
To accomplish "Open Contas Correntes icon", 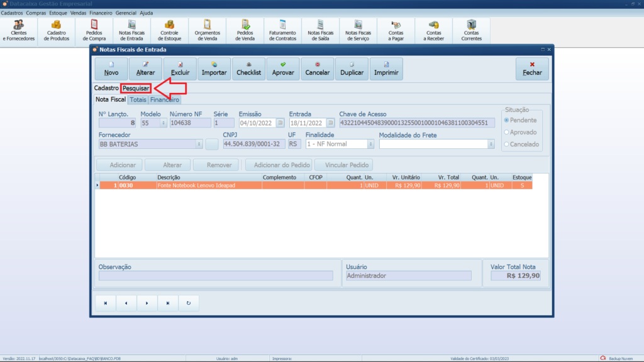I will click(472, 30).
